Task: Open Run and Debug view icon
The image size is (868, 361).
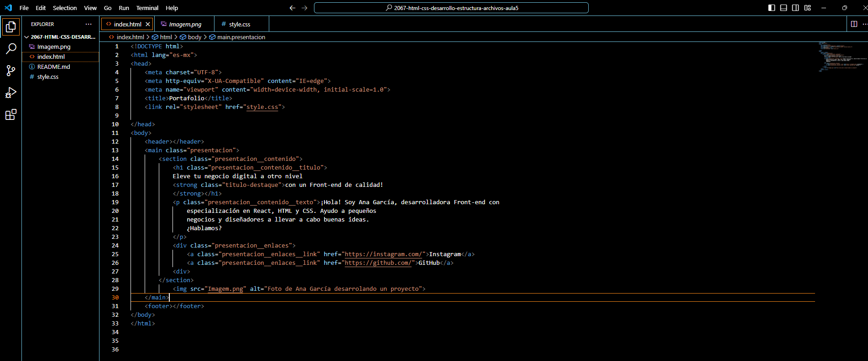Action: [11, 93]
